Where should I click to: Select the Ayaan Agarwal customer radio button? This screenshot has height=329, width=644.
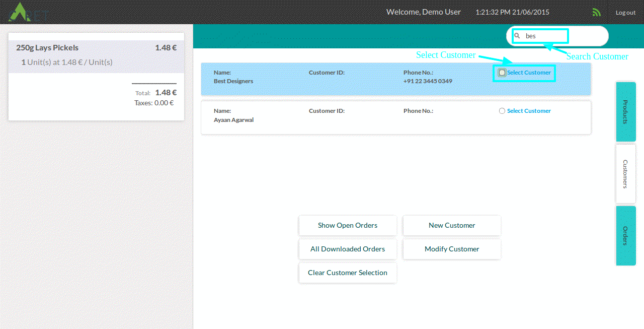click(x=501, y=111)
